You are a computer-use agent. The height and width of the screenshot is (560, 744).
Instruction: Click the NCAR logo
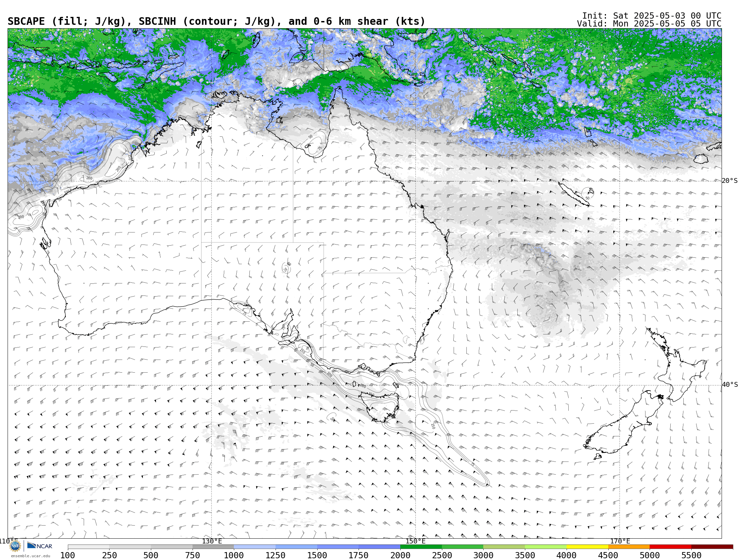click(40, 546)
